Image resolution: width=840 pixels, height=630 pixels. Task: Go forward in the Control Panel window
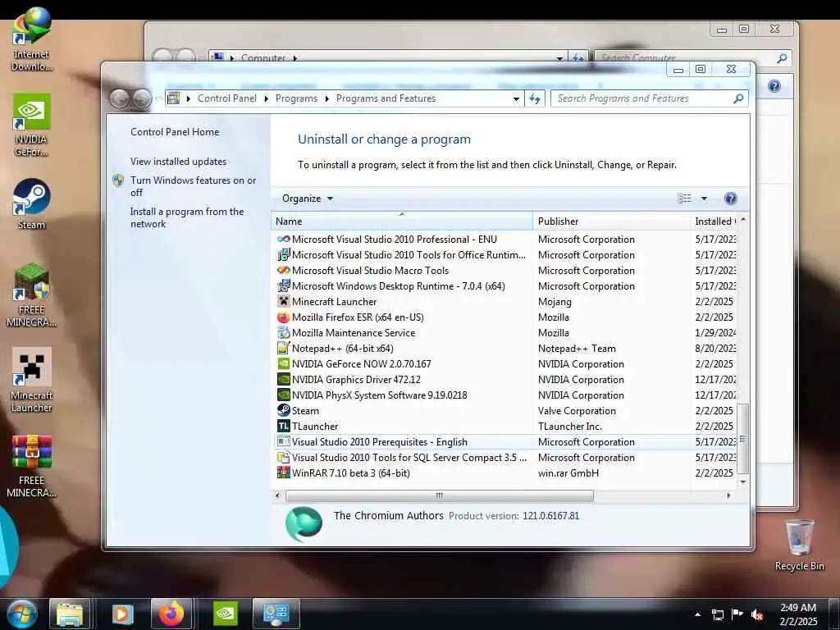(x=142, y=98)
